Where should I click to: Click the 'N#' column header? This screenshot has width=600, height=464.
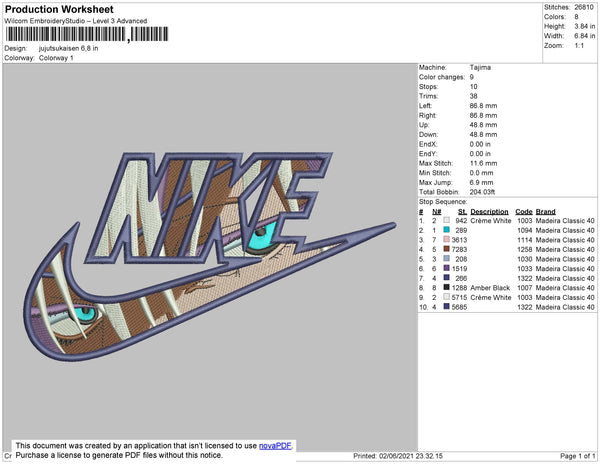click(x=437, y=212)
